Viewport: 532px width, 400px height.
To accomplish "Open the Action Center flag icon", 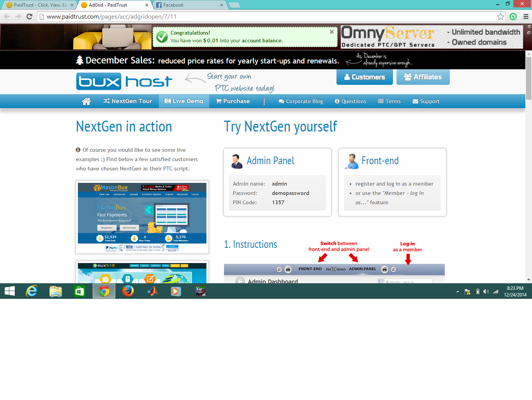I will [x=467, y=291].
